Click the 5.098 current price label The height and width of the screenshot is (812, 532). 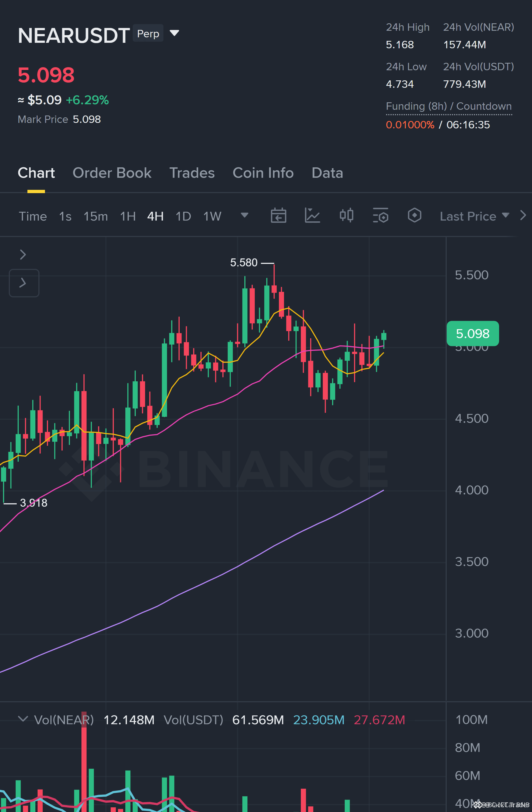[x=473, y=334]
